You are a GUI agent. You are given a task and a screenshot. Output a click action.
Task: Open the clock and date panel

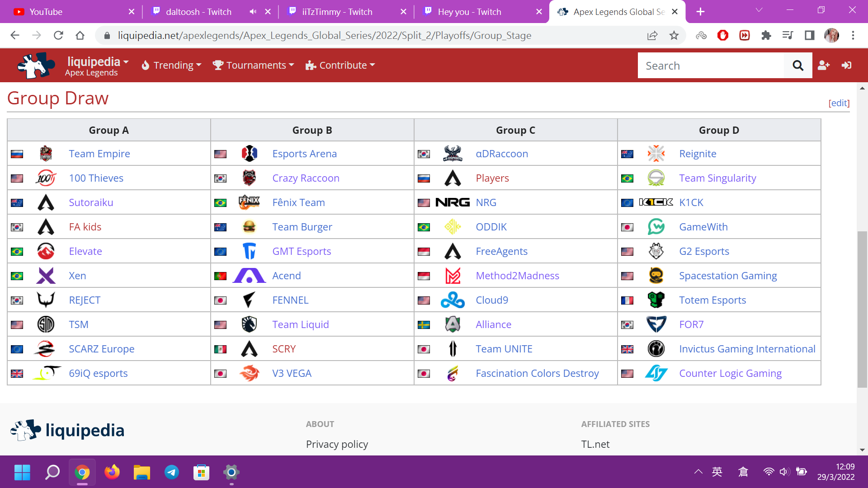point(836,472)
